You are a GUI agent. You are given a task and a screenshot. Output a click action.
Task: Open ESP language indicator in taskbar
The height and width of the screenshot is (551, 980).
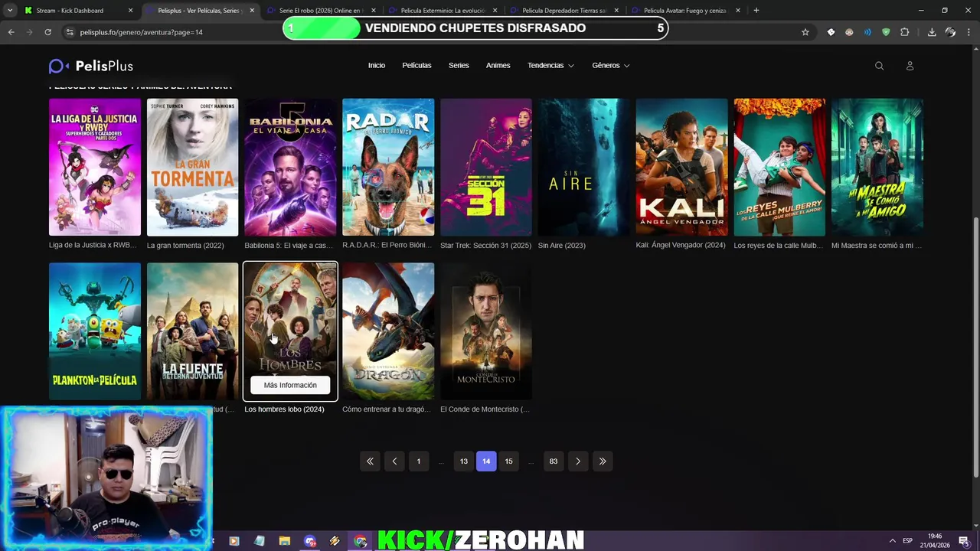click(x=907, y=541)
